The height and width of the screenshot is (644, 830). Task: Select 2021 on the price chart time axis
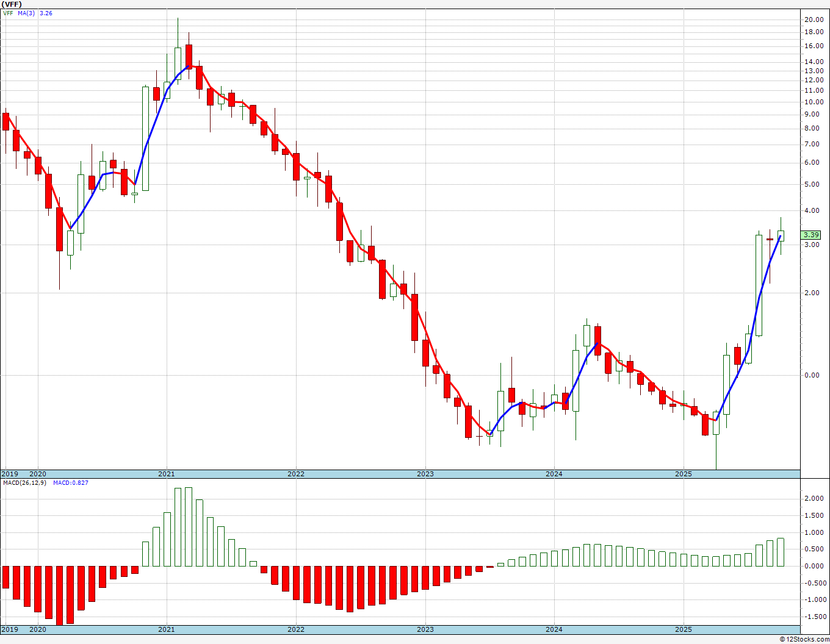pos(167,474)
